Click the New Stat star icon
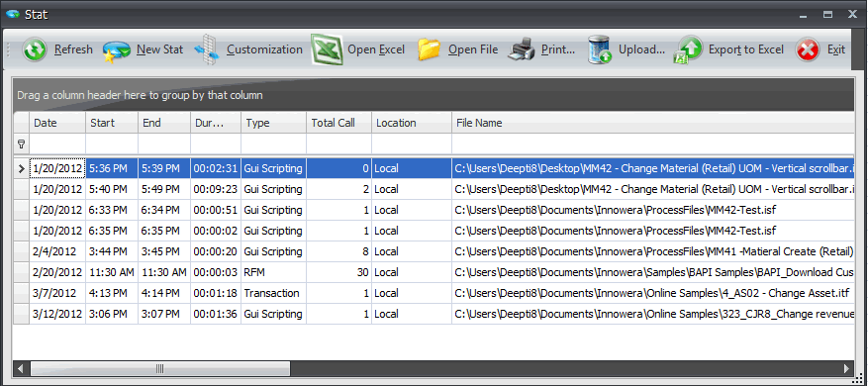The image size is (868, 386). 116,50
